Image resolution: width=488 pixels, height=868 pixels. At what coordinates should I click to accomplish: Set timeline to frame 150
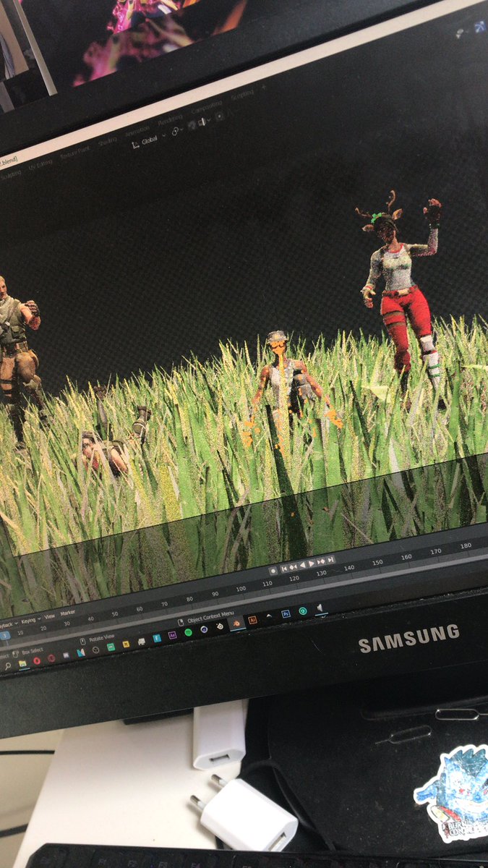[377, 562]
